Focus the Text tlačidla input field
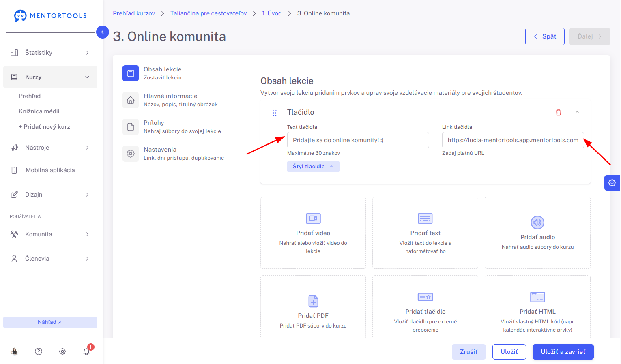Image resolution: width=621 pixels, height=364 pixels. 358,140
